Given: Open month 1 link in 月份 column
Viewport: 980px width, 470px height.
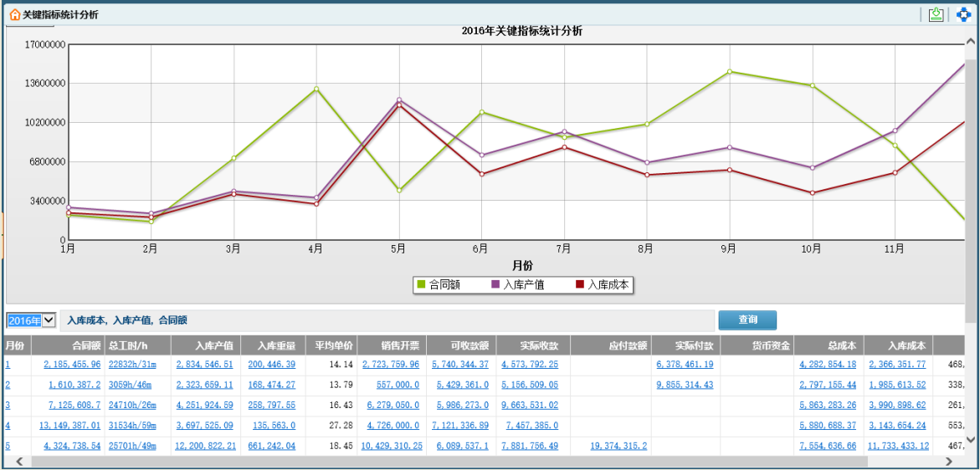Looking at the screenshot, I should [8, 365].
